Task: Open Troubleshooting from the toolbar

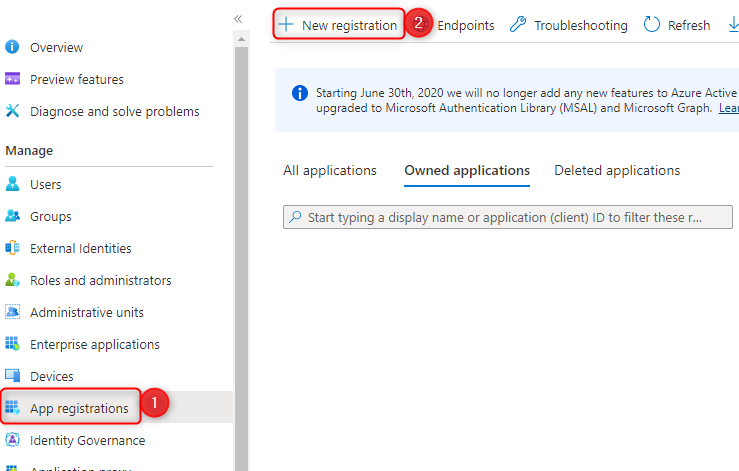Action: point(569,25)
